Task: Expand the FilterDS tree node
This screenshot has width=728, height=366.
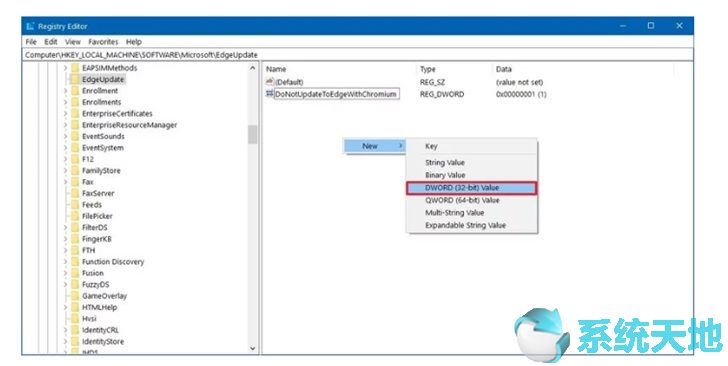Action: [x=65, y=228]
